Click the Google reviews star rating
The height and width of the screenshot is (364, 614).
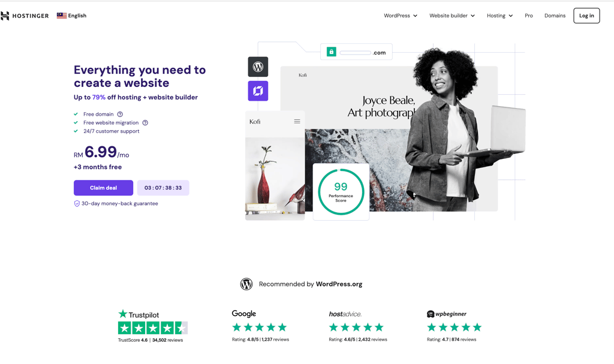click(x=260, y=327)
